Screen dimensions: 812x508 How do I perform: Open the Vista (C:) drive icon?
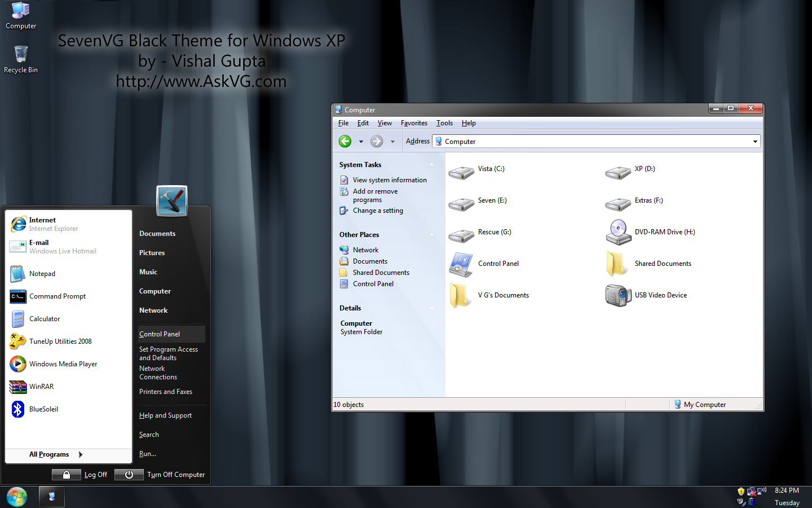pos(461,173)
